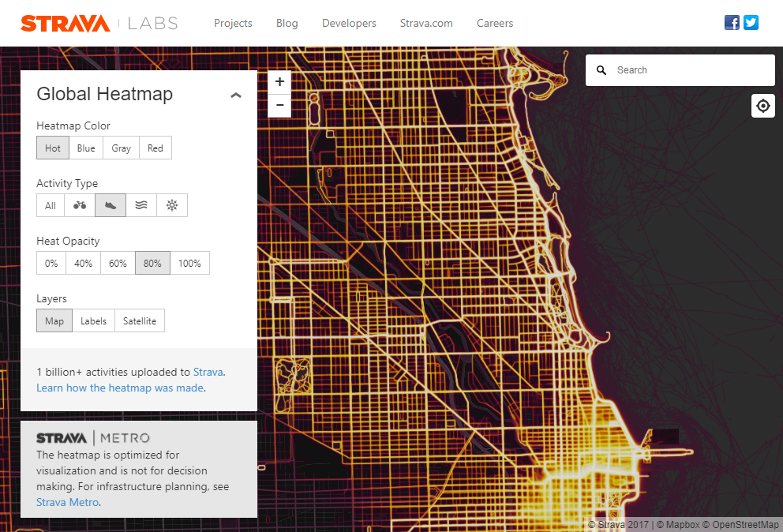This screenshot has height=532, width=783.
Task: Click the Mapbox attribution link
Action: [678, 525]
